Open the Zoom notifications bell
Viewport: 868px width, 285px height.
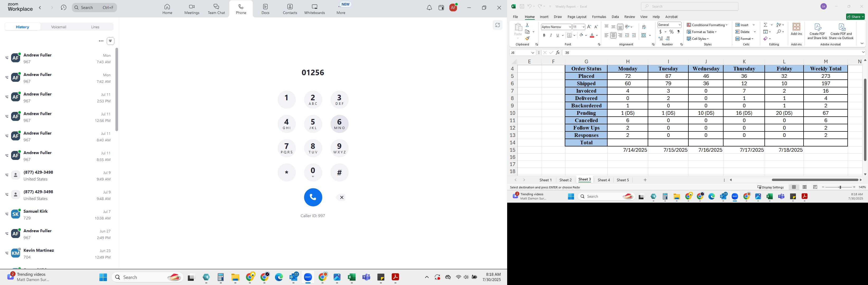click(429, 8)
